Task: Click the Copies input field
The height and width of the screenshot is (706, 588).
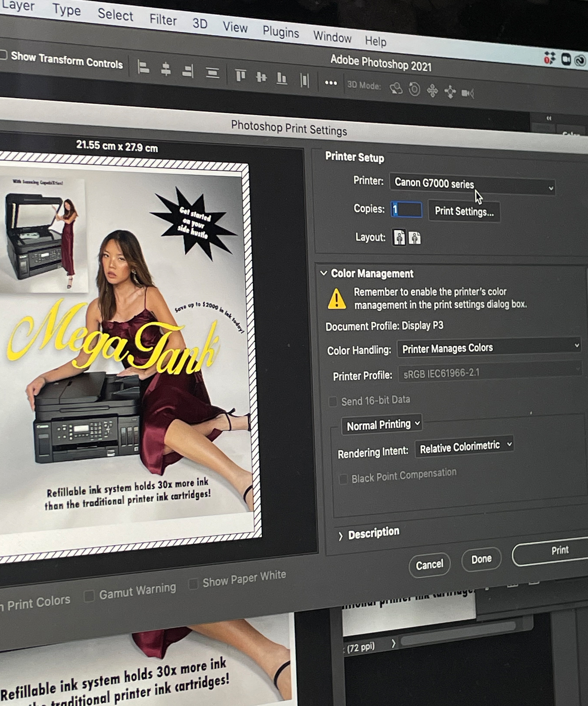Action: point(406,210)
